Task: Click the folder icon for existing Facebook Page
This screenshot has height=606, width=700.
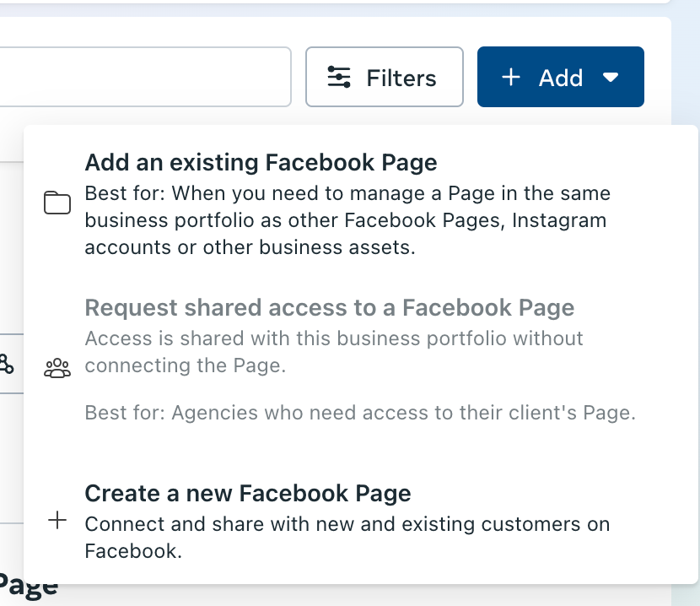Action: click(57, 203)
